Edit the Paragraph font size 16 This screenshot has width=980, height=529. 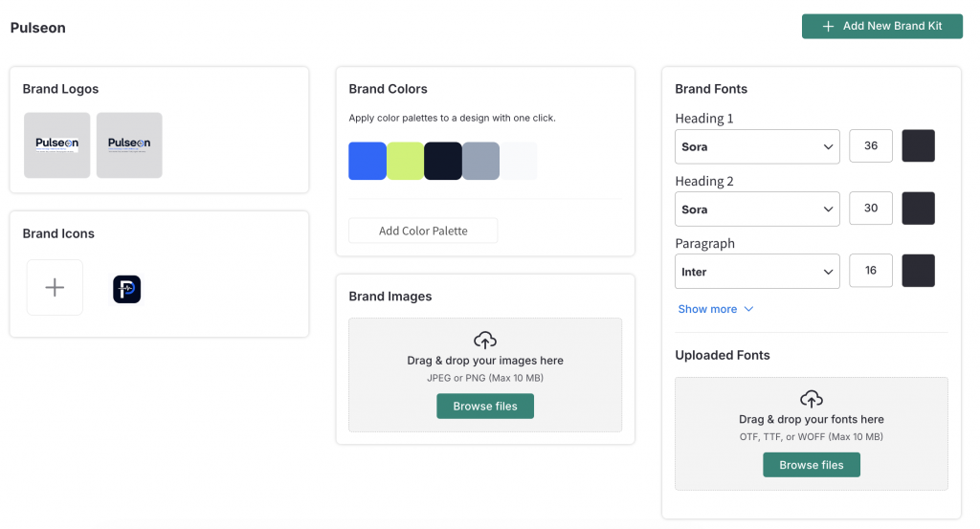click(871, 271)
